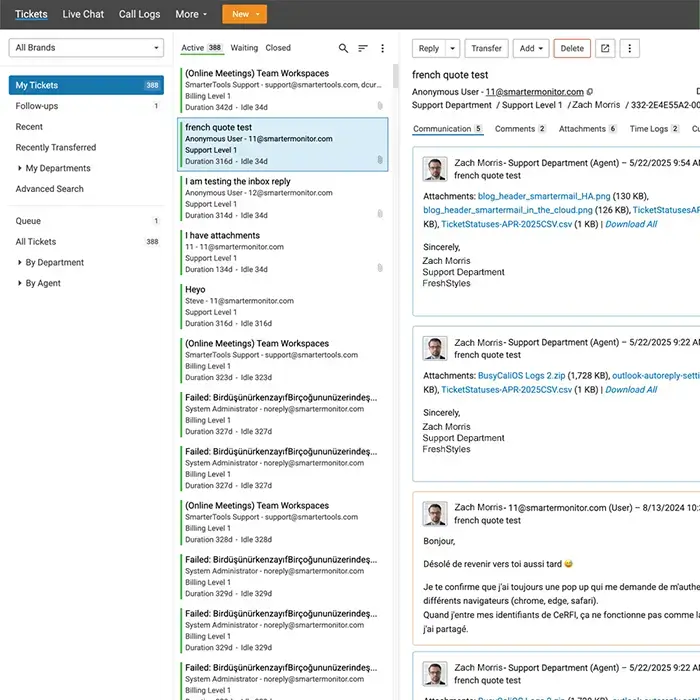Select the Communication tab
The width and height of the screenshot is (700, 700).
(x=448, y=129)
